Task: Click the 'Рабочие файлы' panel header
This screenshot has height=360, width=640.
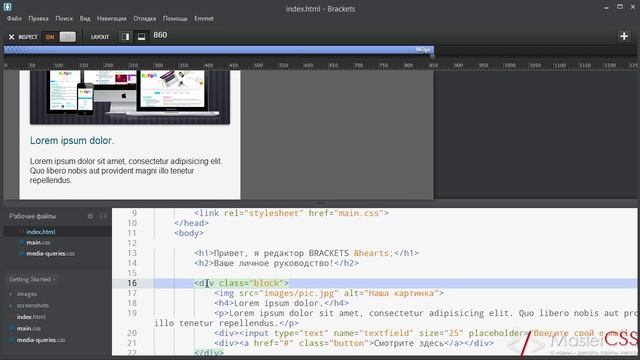Action: (x=33, y=216)
